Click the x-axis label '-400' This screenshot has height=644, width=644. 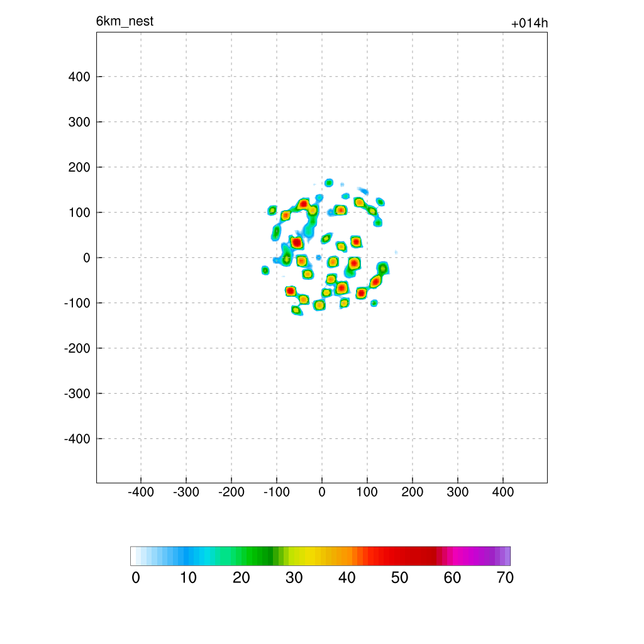coord(141,492)
